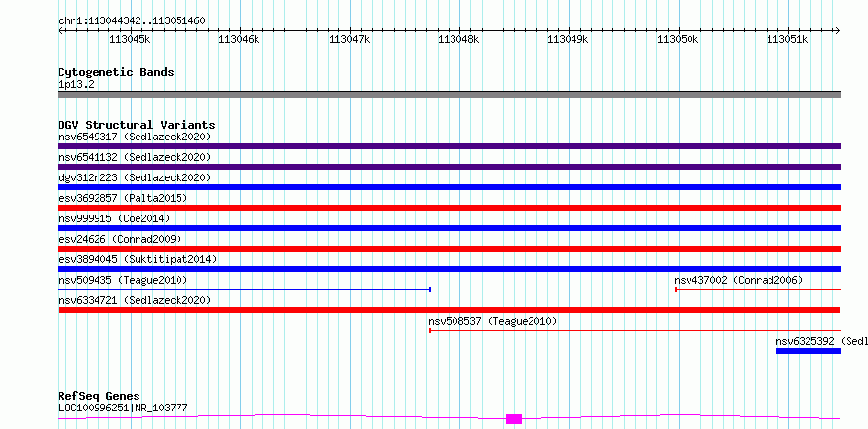Image resolution: width=868 pixels, height=429 pixels.
Task: Select the thin red nsv508537 variant line
Action: point(635,331)
